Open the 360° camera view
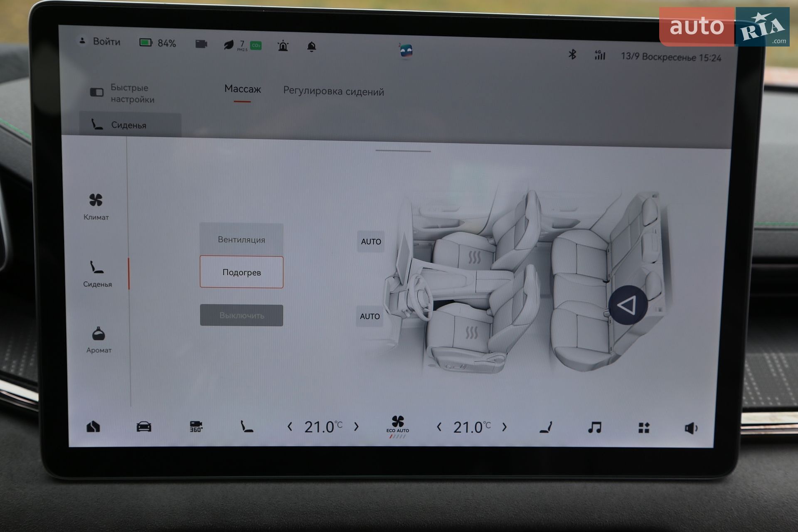 [196, 426]
